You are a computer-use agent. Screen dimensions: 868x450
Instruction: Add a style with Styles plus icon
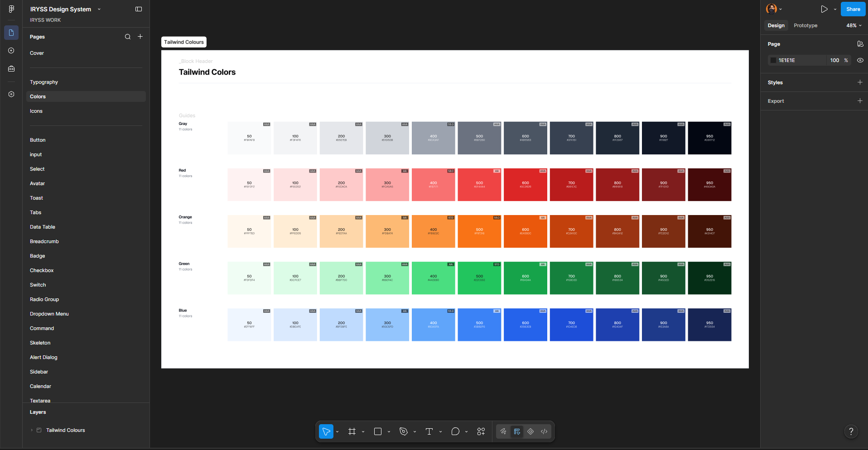pyautogui.click(x=860, y=82)
